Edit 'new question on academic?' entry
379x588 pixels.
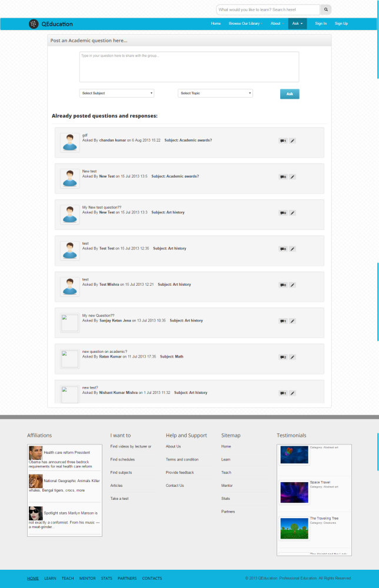coord(292,357)
